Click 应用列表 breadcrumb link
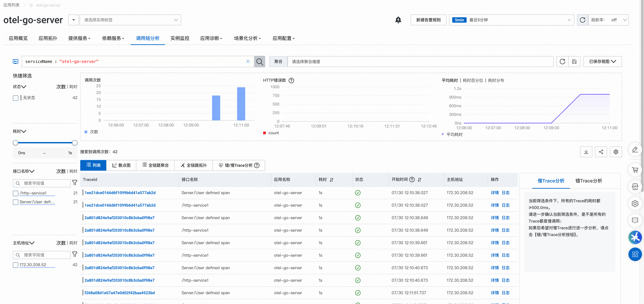Screen dimensions: 644x304 11,5
